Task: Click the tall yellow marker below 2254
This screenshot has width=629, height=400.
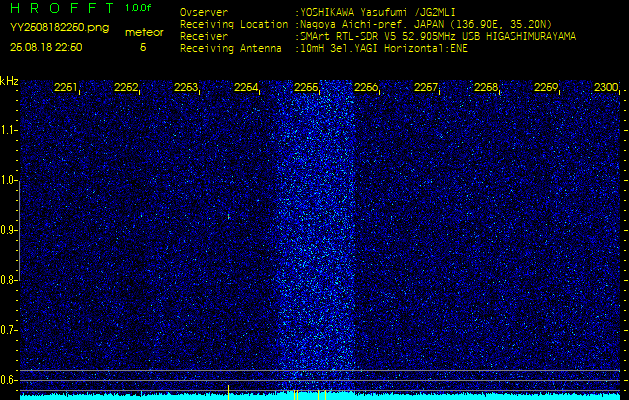Action: pyautogui.click(x=228, y=392)
